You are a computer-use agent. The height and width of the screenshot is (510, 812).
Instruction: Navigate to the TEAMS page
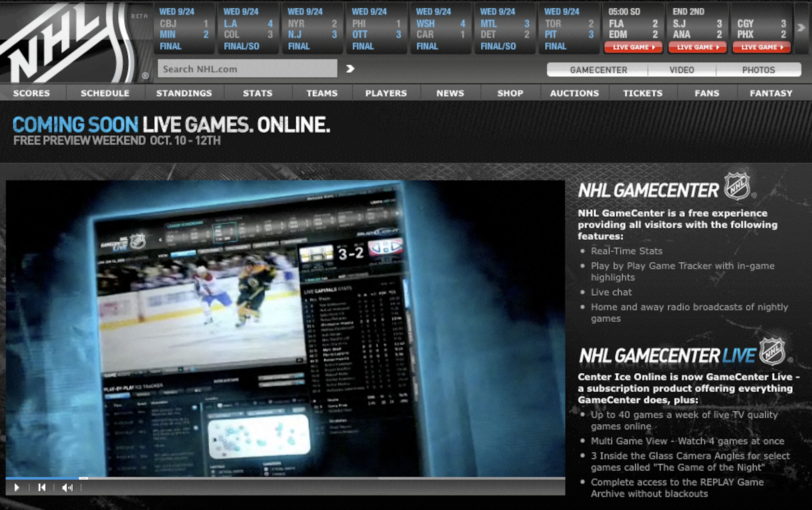tap(322, 93)
